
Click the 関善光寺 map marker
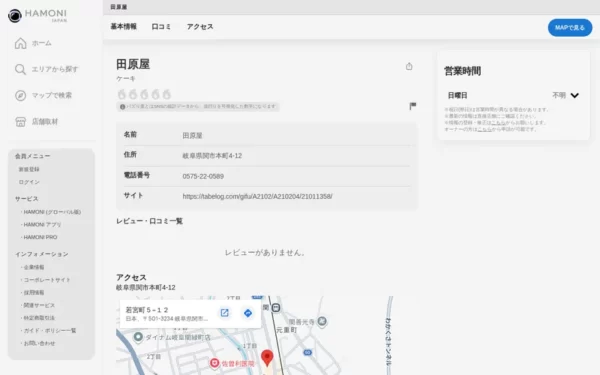pos(322,321)
